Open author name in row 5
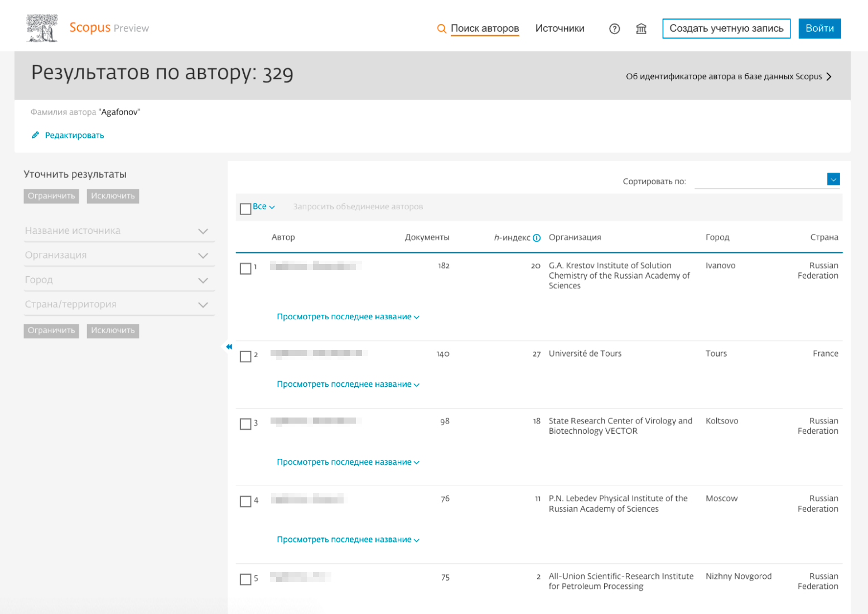The image size is (868, 614). pos(300,577)
